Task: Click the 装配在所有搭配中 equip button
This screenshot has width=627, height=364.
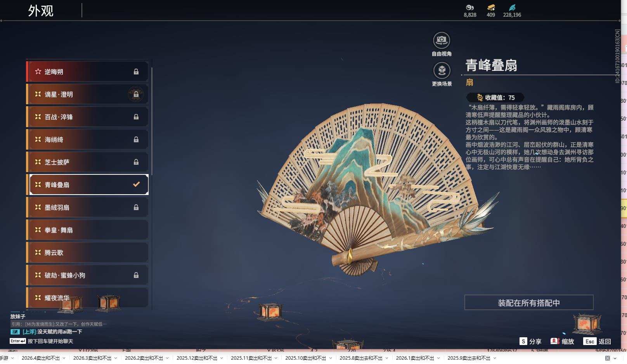Action: point(528,303)
